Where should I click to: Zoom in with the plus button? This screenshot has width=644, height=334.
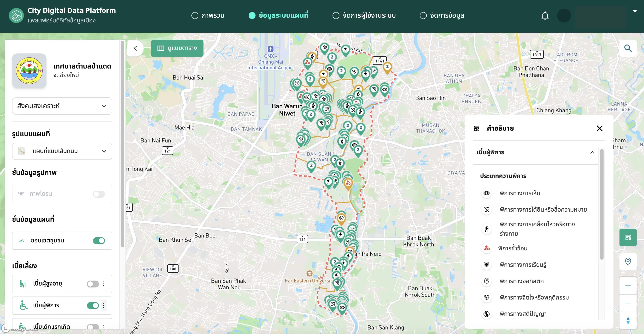click(628, 286)
